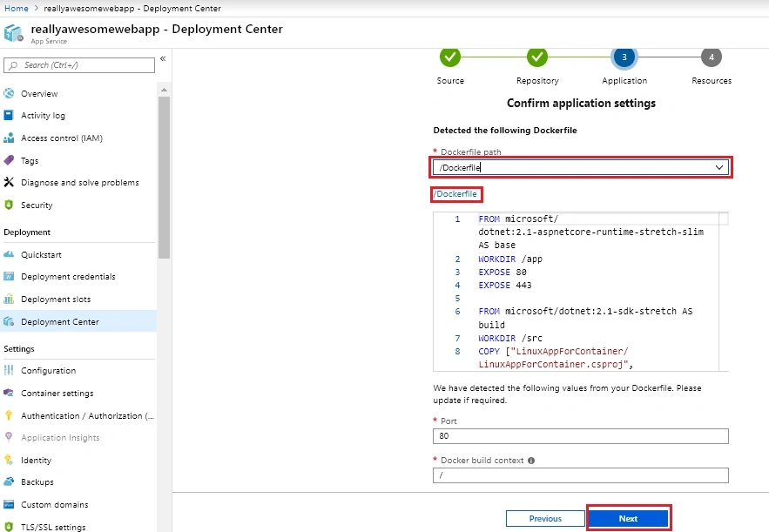Viewport: 769px width, 532px height.
Task: Click the sidebar scroll up arrow
Action: click(x=164, y=90)
